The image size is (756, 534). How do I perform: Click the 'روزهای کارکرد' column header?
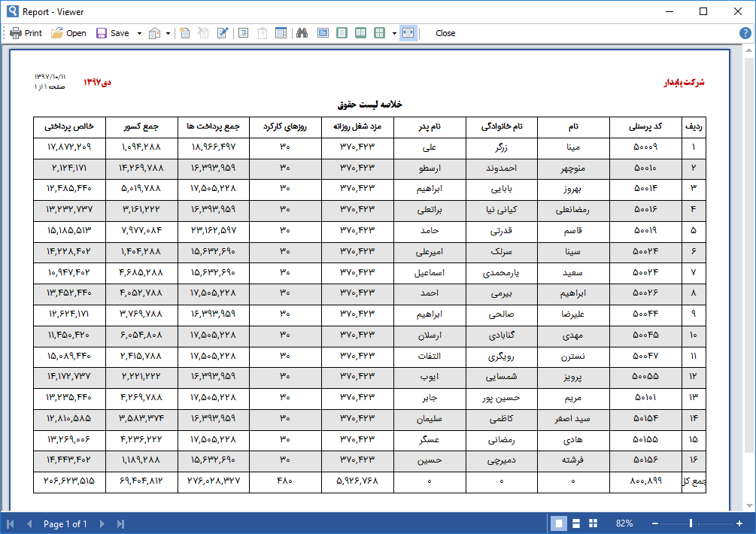click(x=285, y=127)
